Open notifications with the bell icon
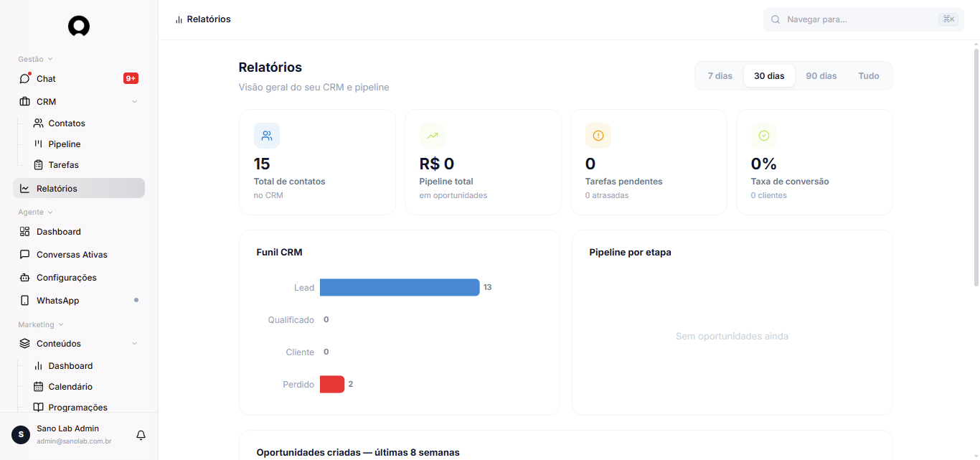Screen dimensions: 980x460 141,435
